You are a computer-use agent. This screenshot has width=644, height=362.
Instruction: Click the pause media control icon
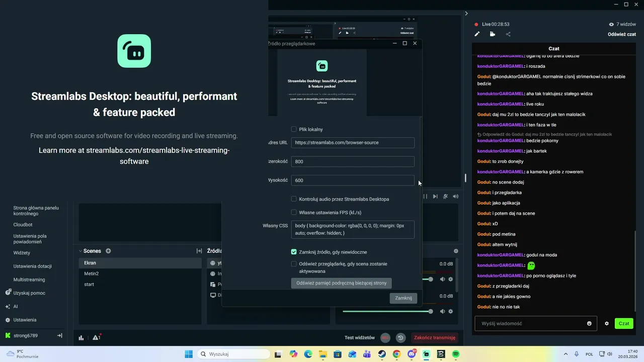425,197
